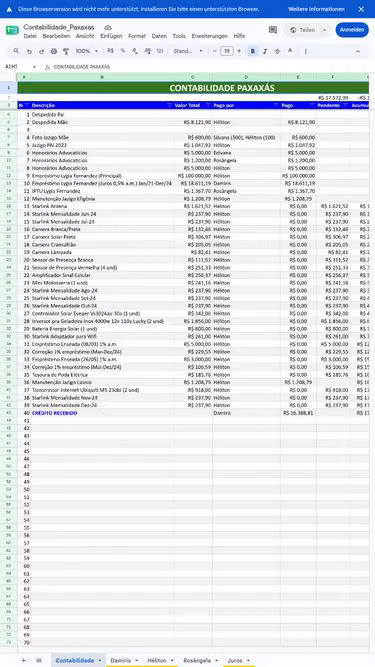
Task: Click the formula bar content
Action: point(82,67)
